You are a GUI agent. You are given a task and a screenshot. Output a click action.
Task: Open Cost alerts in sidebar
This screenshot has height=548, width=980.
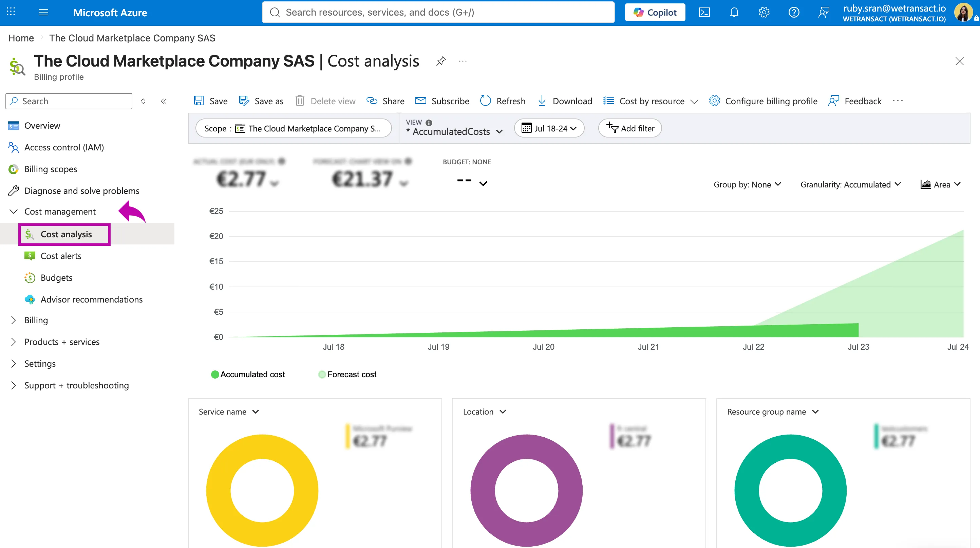click(x=61, y=256)
